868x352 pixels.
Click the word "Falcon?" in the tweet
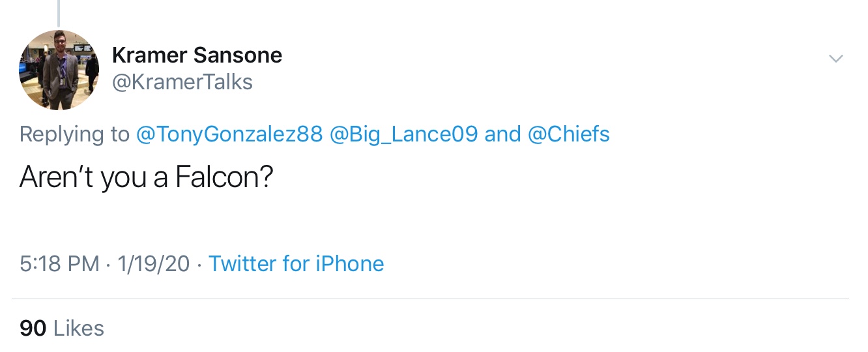tap(224, 177)
